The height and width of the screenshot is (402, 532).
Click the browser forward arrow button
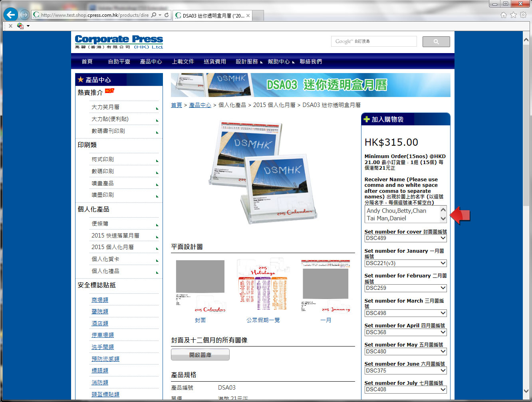pyautogui.click(x=25, y=15)
